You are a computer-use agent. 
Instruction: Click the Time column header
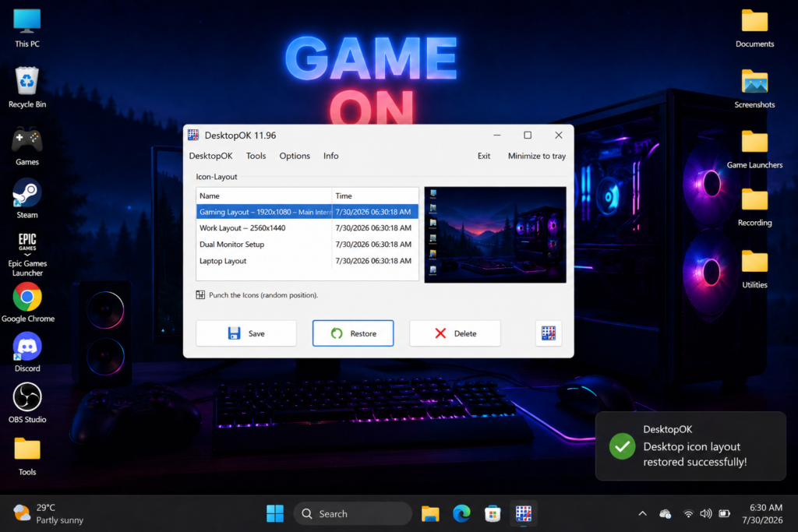tap(376, 196)
